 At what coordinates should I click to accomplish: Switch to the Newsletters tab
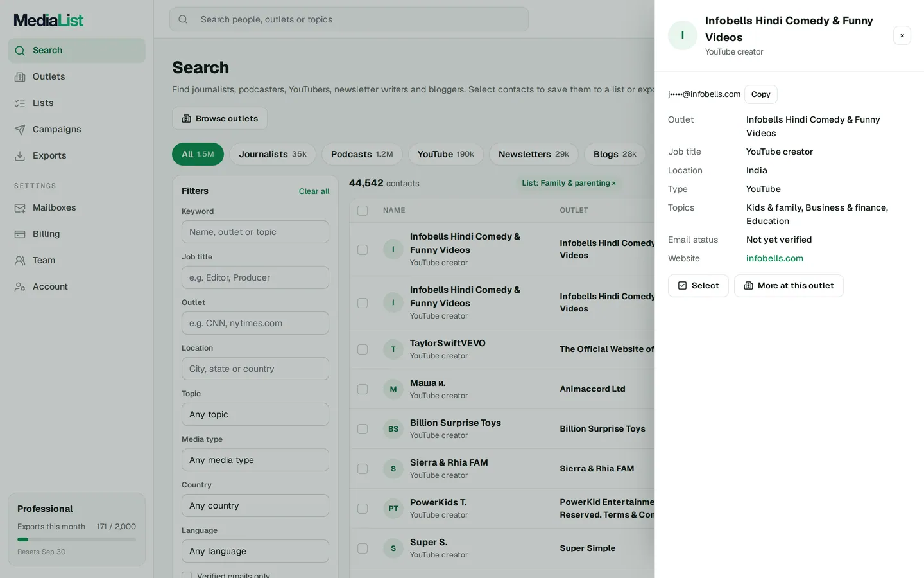[534, 154]
